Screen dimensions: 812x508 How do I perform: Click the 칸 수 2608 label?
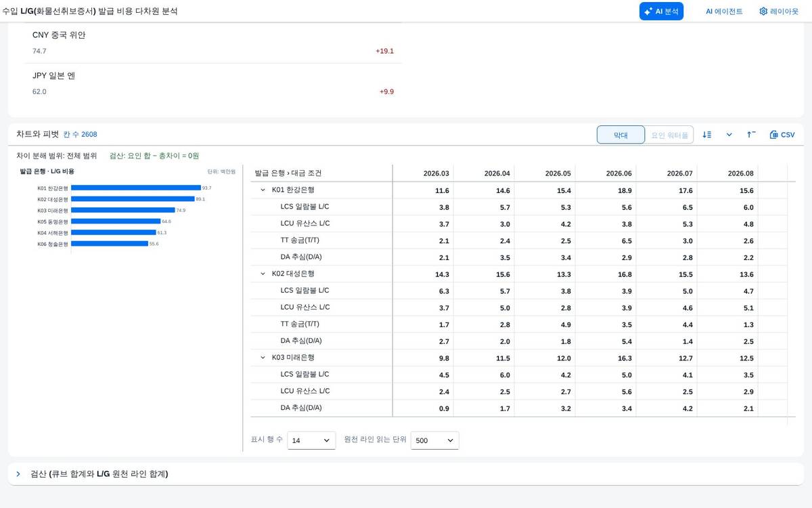[80, 135]
